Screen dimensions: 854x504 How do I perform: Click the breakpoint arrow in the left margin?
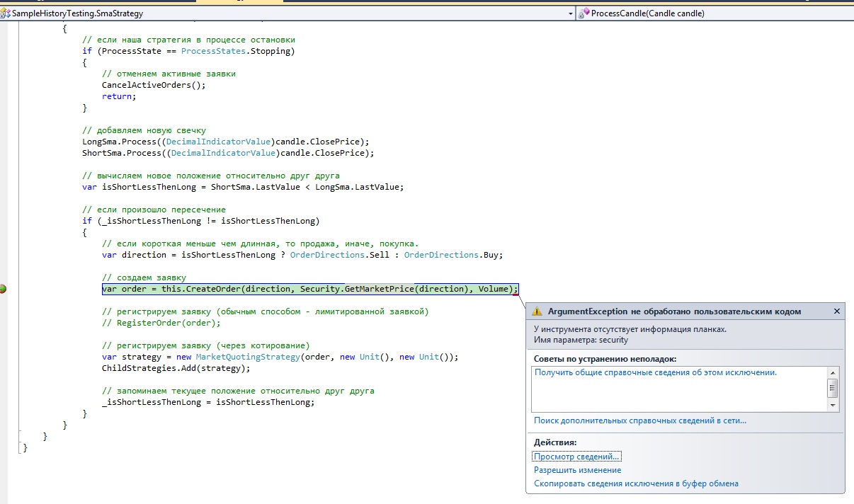pyautogui.click(x=4, y=289)
